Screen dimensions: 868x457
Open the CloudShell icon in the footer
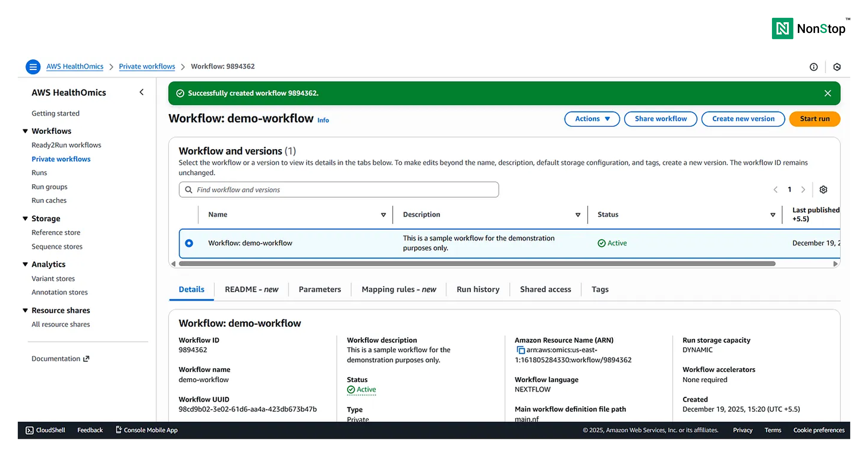[x=30, y=430]
